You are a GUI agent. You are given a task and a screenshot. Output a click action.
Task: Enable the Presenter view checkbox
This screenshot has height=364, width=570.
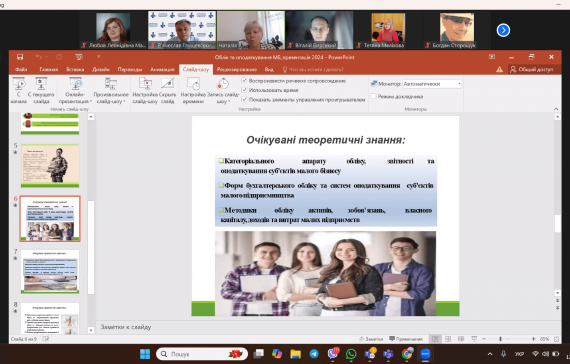point(373,96)
